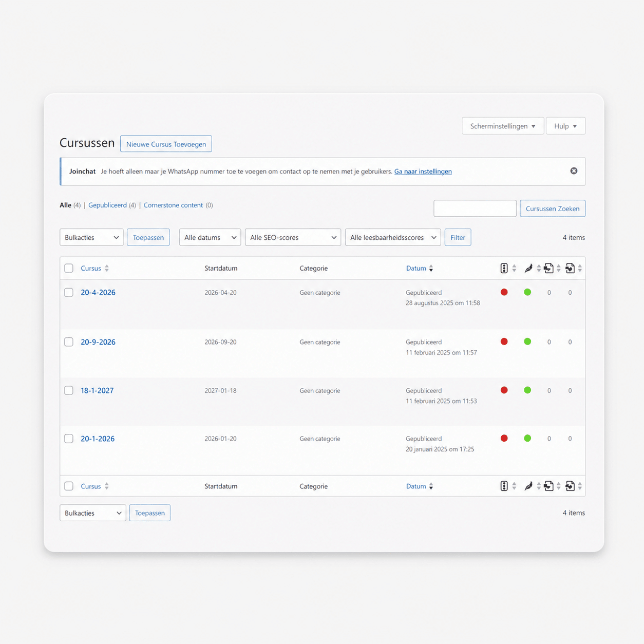Image resolution: width=644 pixels, height=644 pixels.
Task: Click received internal links icon in table footer
Action: tap(570, 486)
